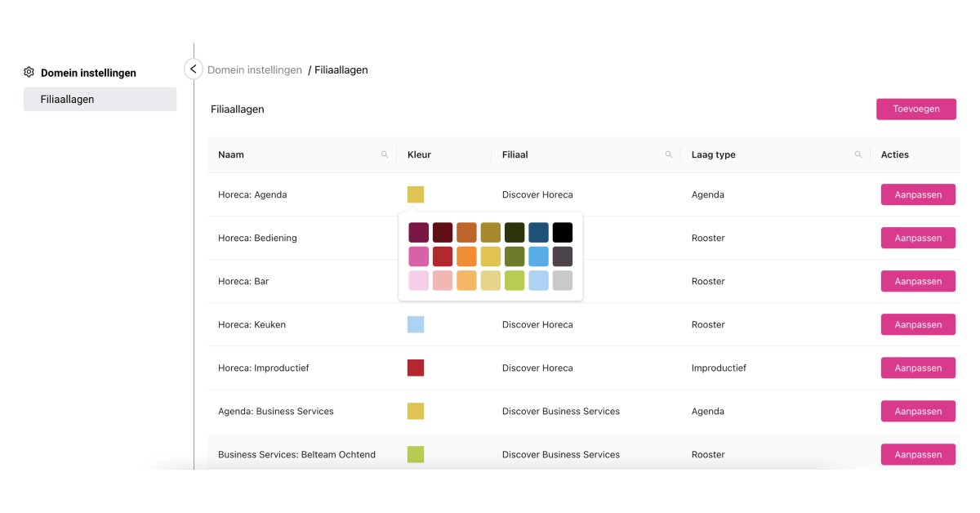980x513 pixels.
Task: Pick the light pink palette swatch
Action: 418,281
